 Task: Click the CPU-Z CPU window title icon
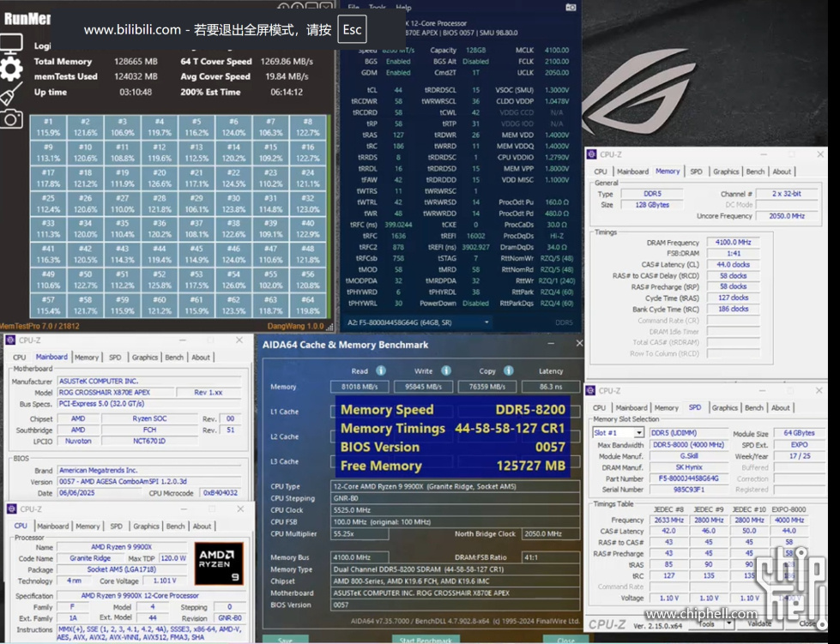click(x=12, y=509)
